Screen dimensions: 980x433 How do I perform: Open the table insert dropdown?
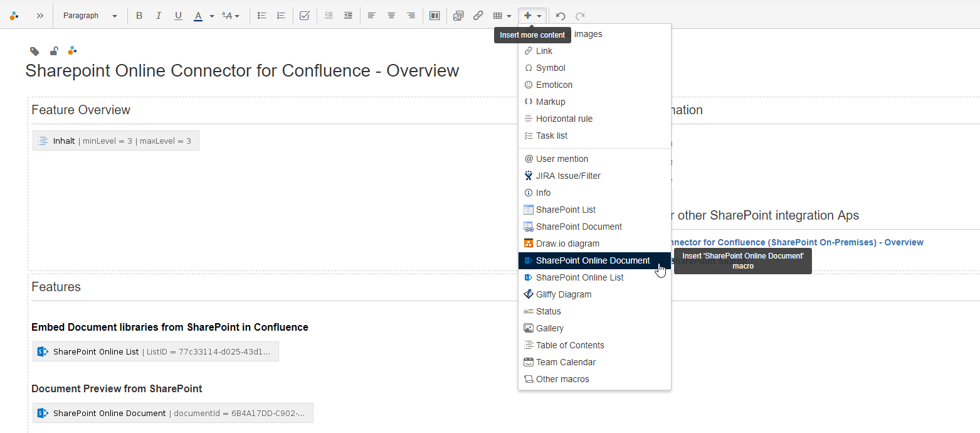[502, 16]
